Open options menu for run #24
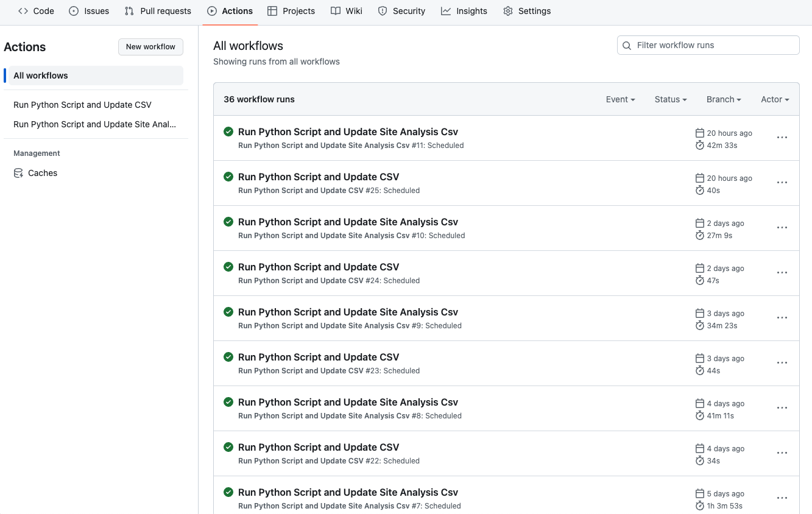 [x=782, y=273]
